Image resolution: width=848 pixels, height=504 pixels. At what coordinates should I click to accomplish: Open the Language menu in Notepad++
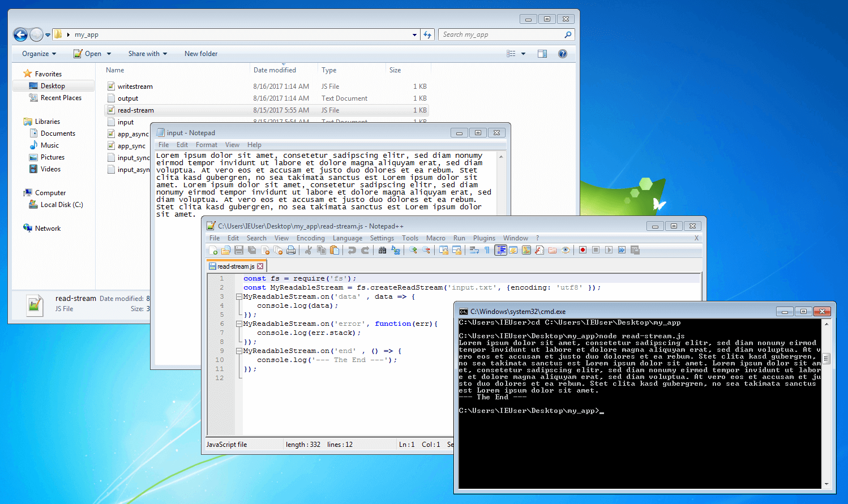coord(347,238)
